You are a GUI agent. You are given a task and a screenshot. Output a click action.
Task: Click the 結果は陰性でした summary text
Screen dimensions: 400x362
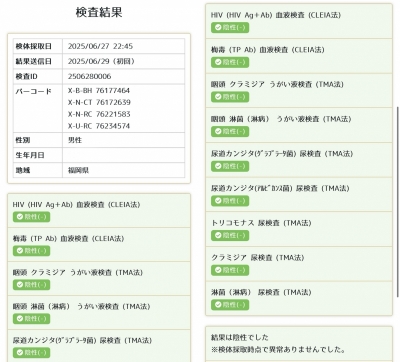[240, 337]
